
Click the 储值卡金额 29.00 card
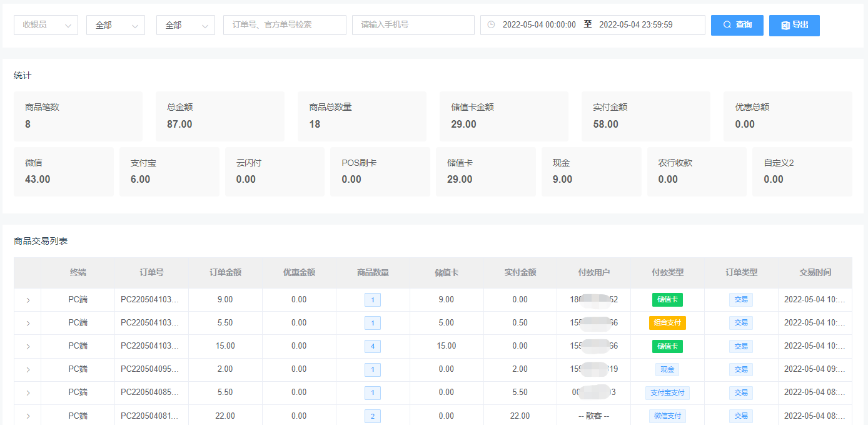point(504,116)
